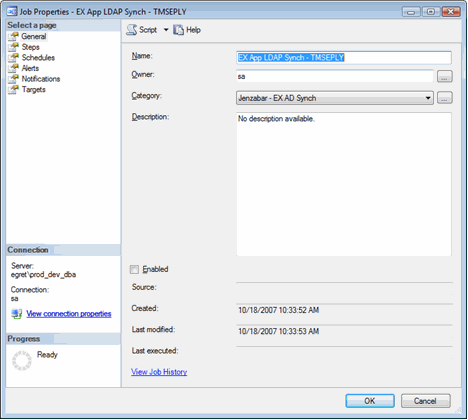Image resolution: width=468 pixels, height=420 pixels.
Task: Click the Script toolbar icon
Action: (x=131, y=30)
